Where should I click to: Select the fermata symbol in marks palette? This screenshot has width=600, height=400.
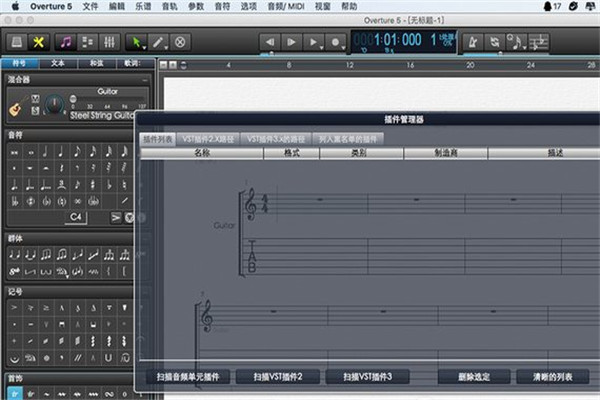pyautogui.click(x=15, y=358)
